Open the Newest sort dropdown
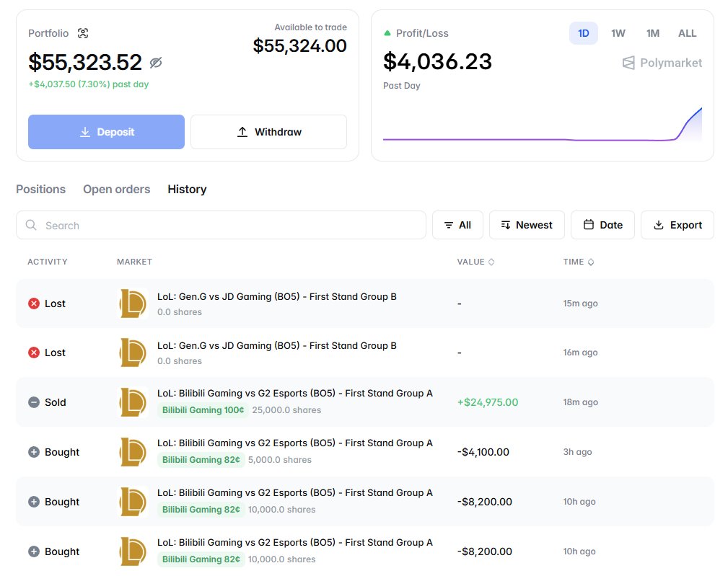Screen dimensions: 728x576 coord(527,225)
